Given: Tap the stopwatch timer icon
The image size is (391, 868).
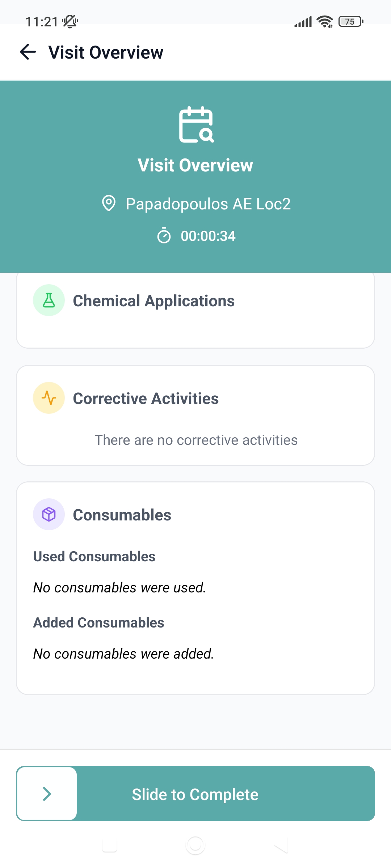Looking at the screenshot, I should 164,236.
